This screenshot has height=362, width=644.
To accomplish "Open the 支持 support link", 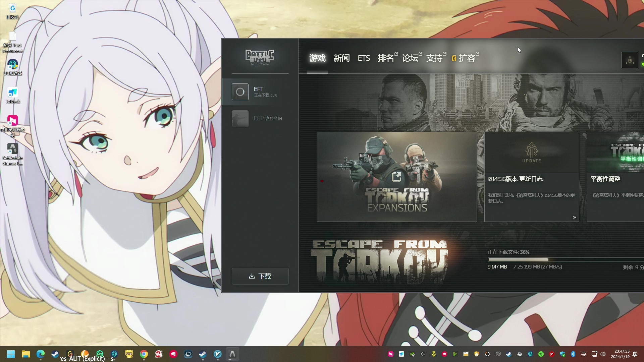I will click(x=434, y=58).
